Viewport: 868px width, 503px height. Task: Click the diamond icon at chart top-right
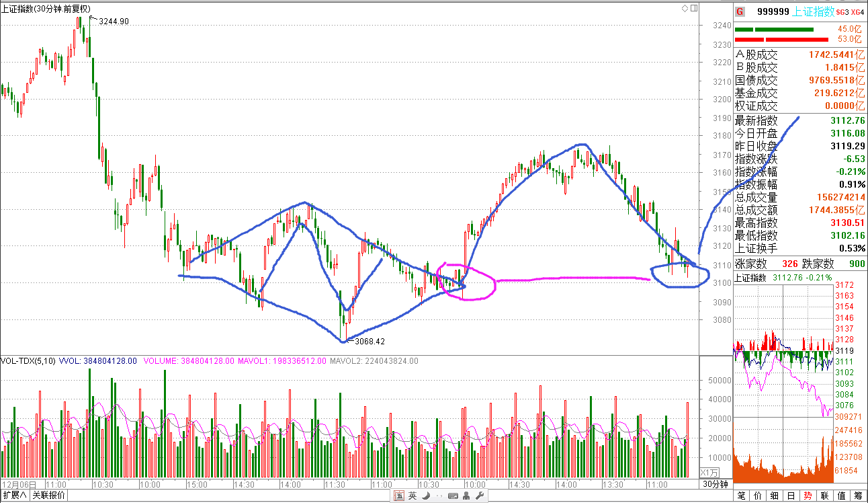pos(685,8)
